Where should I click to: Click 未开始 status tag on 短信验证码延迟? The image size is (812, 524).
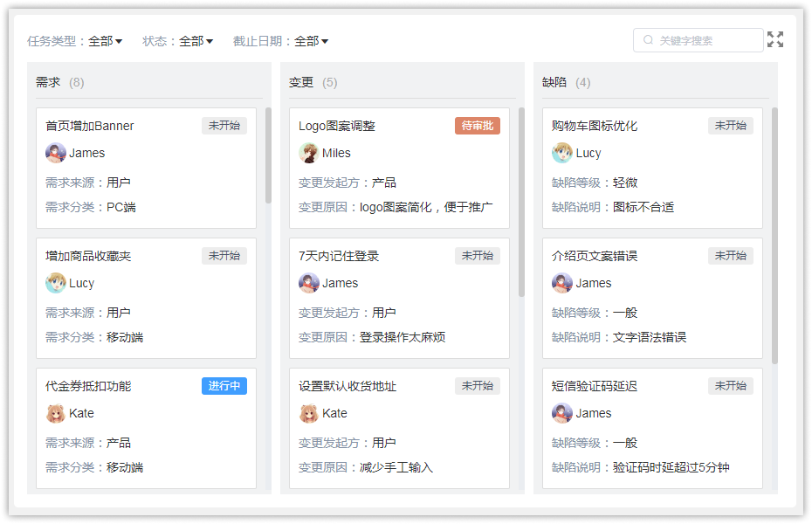click(731, 386)
